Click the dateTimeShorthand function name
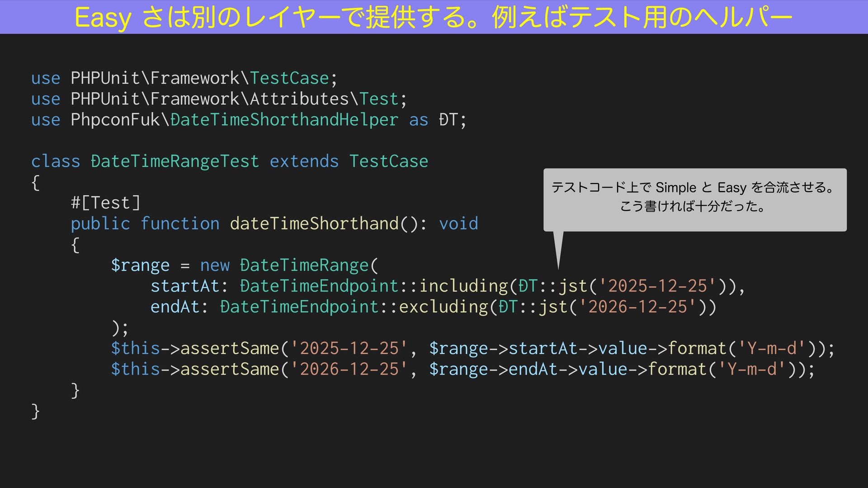Image resolution: width=868 pixels, height=488 pixels. 314,224
